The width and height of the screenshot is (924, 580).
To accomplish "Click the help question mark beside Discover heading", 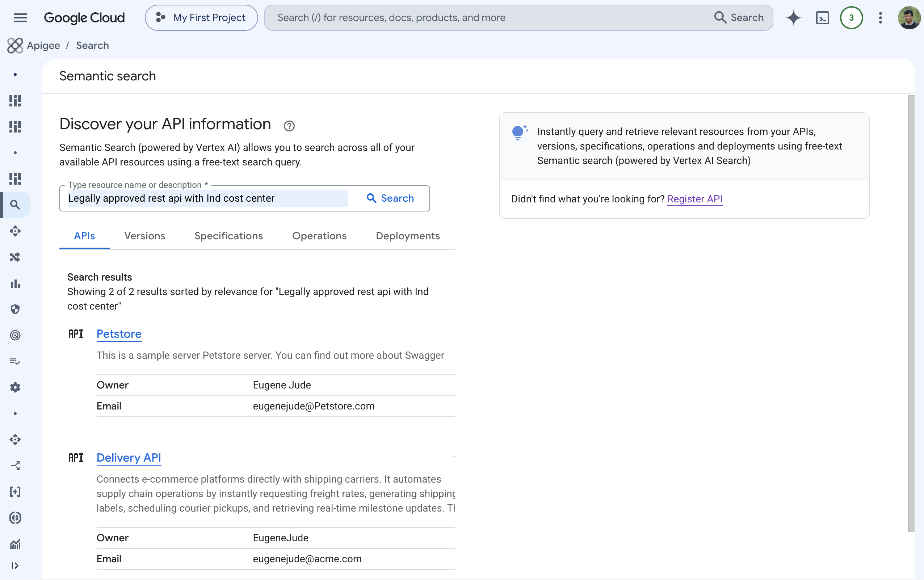I will coord(289,126).
